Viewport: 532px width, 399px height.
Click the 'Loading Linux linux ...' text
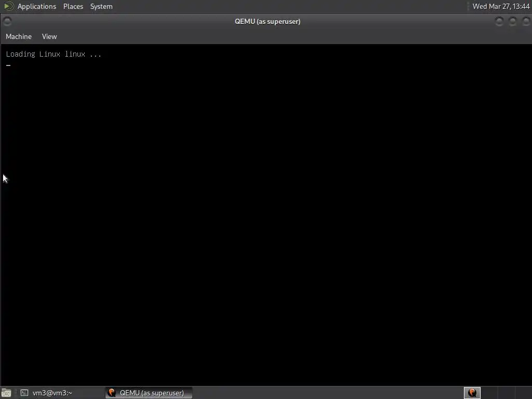pyautogui.click(x=54, y=54)
